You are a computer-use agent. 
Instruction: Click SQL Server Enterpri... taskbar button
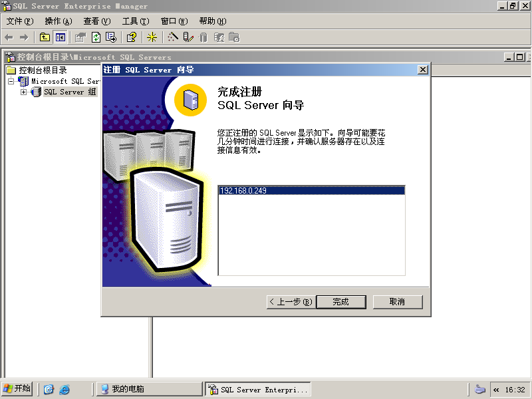(x=258, y=389)
